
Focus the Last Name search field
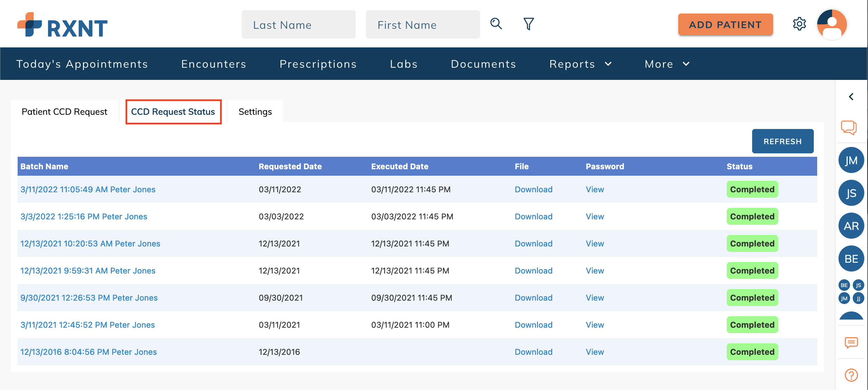(298, 24)
